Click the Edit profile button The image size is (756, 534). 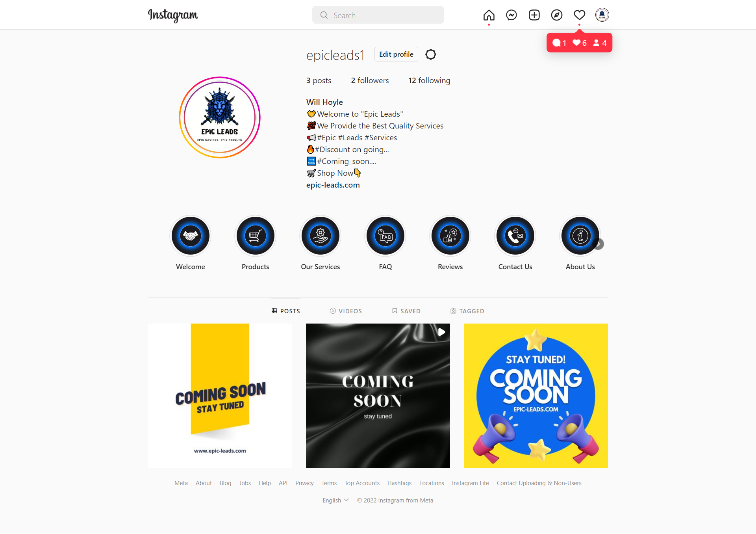[x=396, y=54]
